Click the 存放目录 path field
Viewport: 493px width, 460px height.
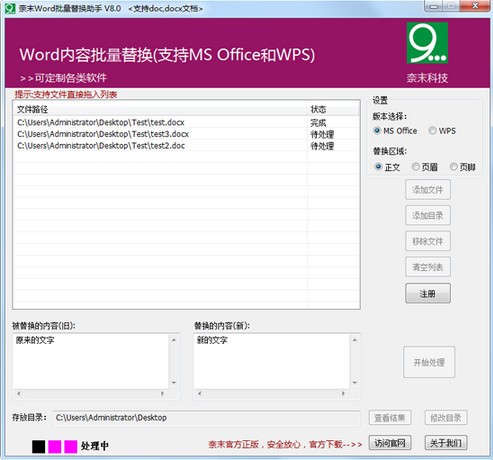pos(206,418)
